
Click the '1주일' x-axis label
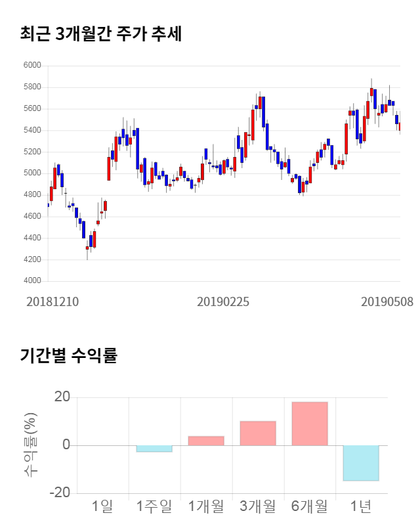154,506
